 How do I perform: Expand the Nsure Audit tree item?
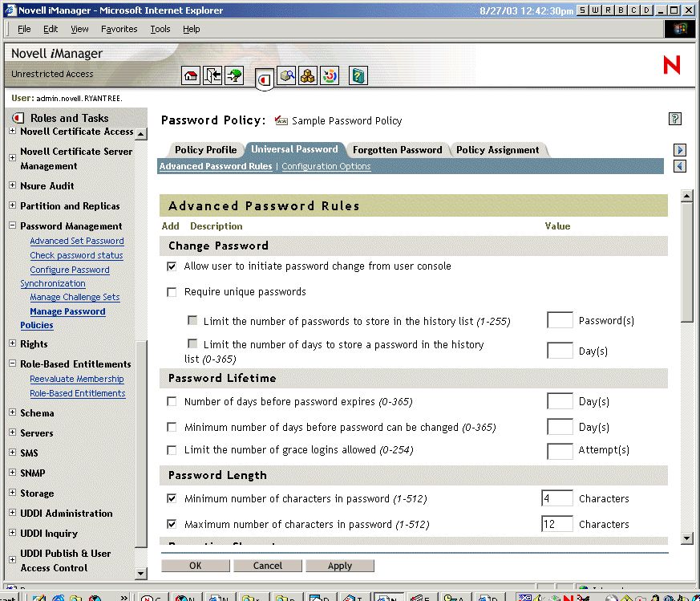[10, 186]
